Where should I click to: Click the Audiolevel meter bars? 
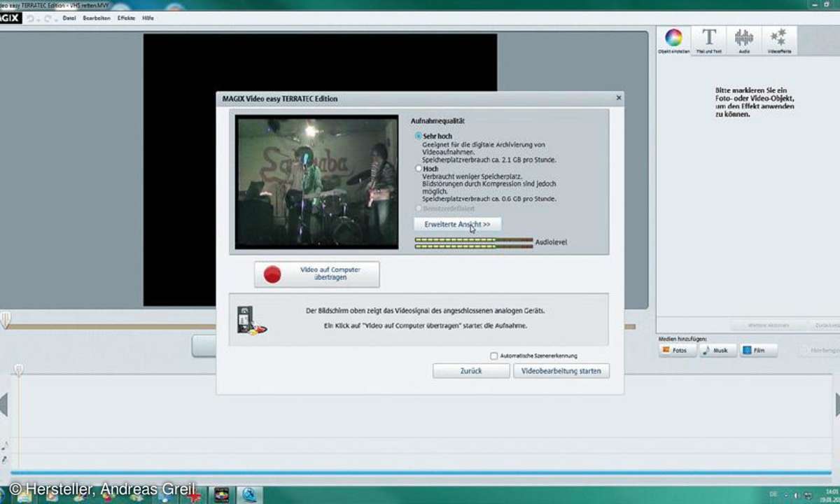click(x=474, y=242)
